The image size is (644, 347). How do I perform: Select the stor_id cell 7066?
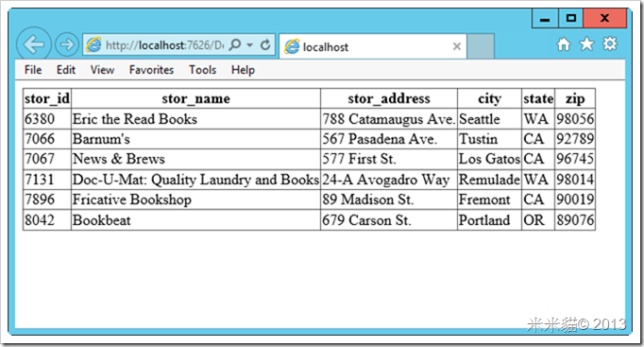[47, 139]
